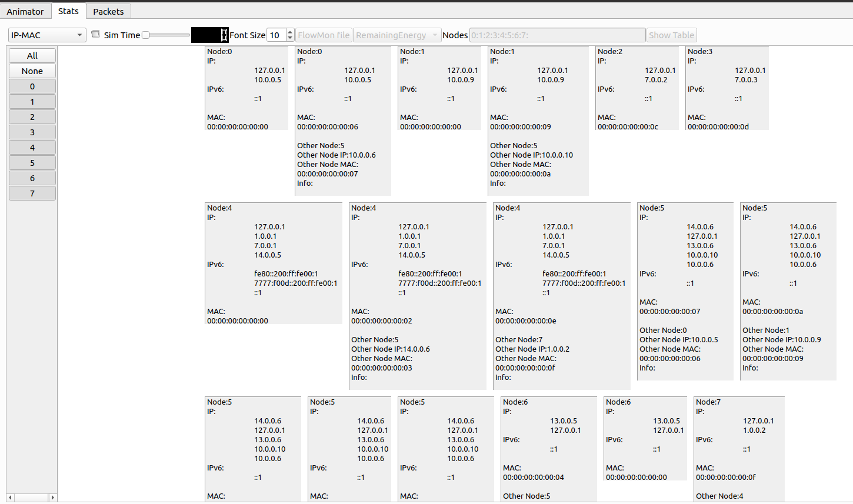This screenshot has height=504, width=853.
Task: Click the left scroll arrow below node list
Action: click(x=10, y=498)
